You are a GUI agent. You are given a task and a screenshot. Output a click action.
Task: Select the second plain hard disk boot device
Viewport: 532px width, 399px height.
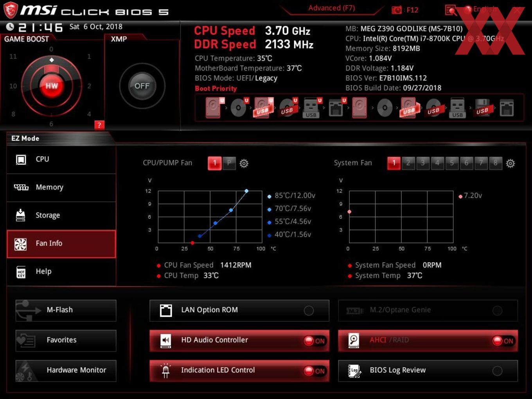tap(359, 108)
